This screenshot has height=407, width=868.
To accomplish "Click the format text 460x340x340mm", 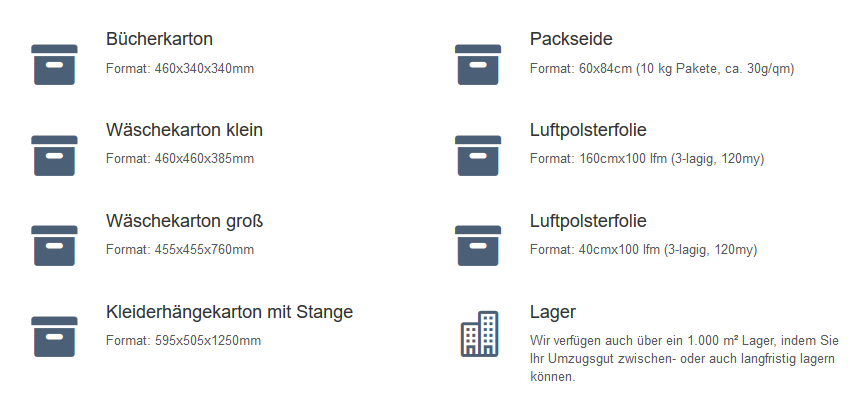I will pos(180,69).
